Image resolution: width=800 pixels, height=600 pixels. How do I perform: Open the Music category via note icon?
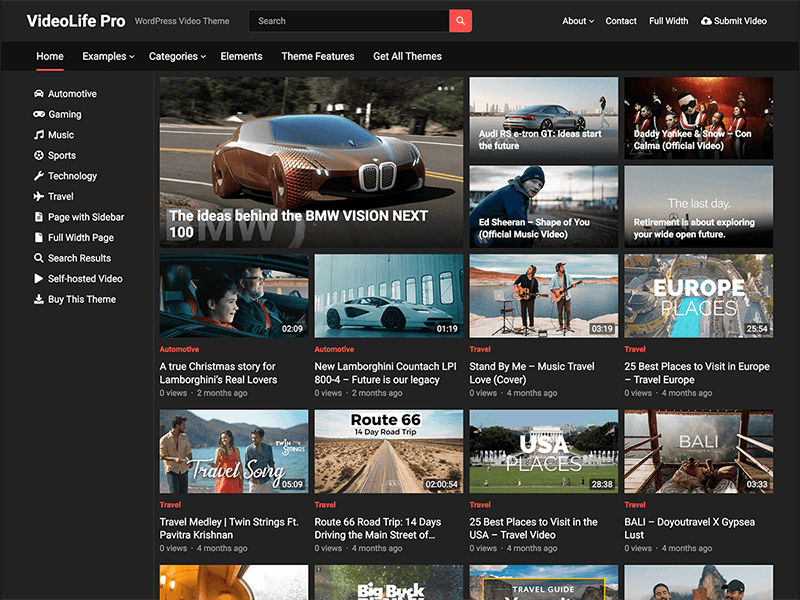[x=36, y=134]
